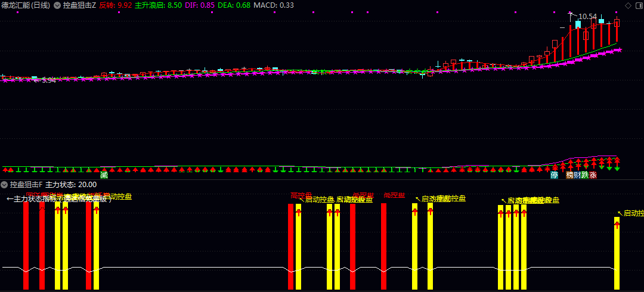Open the dropdown arrow beside 控盘狙击F

[x=5, y=185]
